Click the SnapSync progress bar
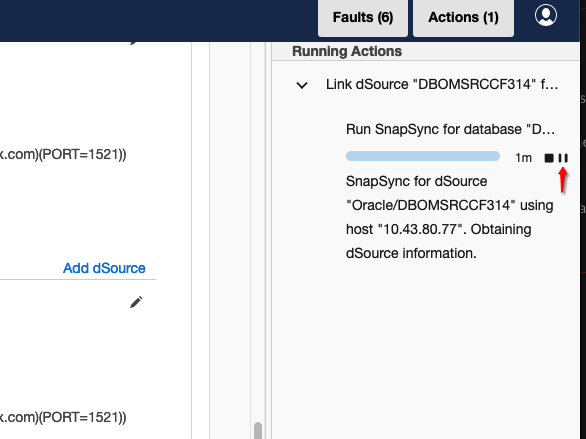This screenshot has height=439, width=586. click(x=423, y=156)
